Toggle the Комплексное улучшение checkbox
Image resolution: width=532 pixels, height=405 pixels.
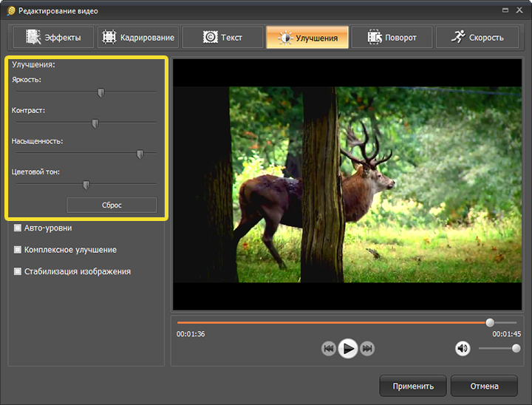coord(18,250)
